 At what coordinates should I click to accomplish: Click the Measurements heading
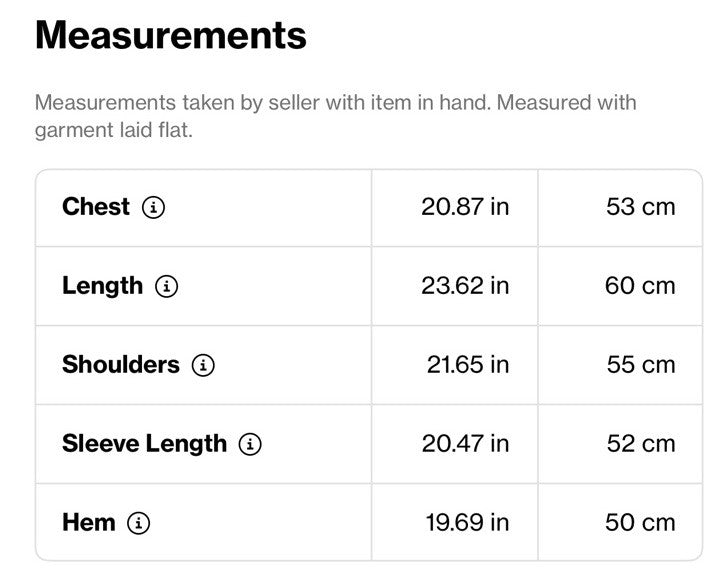point(170,35)
